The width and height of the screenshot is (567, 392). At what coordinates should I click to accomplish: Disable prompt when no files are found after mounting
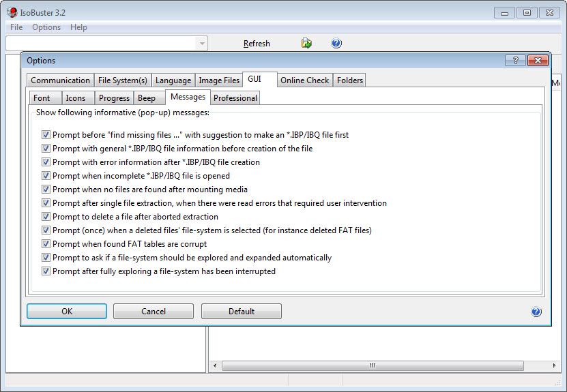tap(46, 190)
